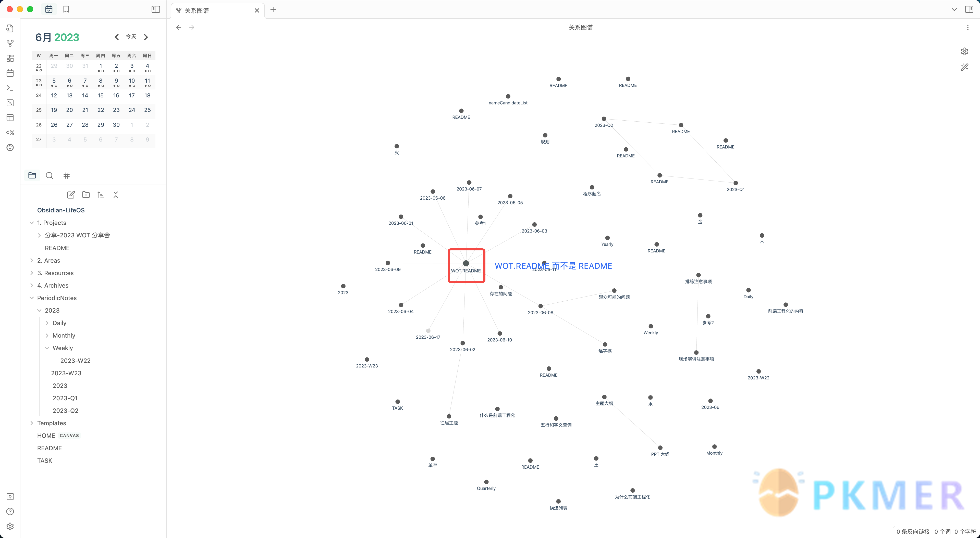Click the search icon in sidebar
This screenshot has height=538, width=980.
(x=49, y=175)
